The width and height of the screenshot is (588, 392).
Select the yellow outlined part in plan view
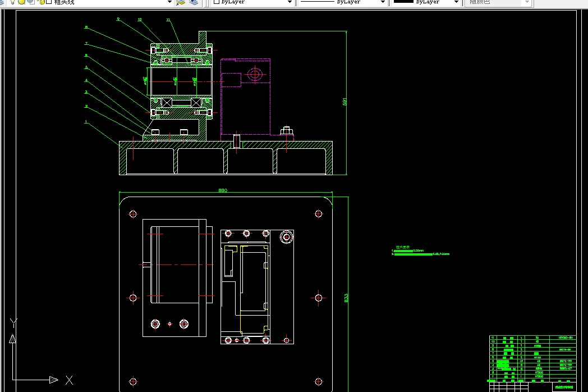pos(255,289)
